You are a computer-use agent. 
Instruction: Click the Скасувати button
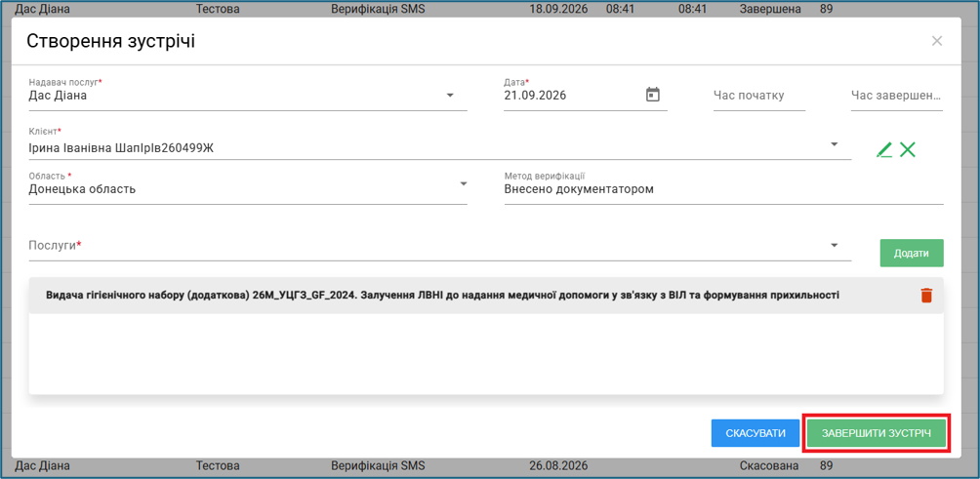(755, 433)
